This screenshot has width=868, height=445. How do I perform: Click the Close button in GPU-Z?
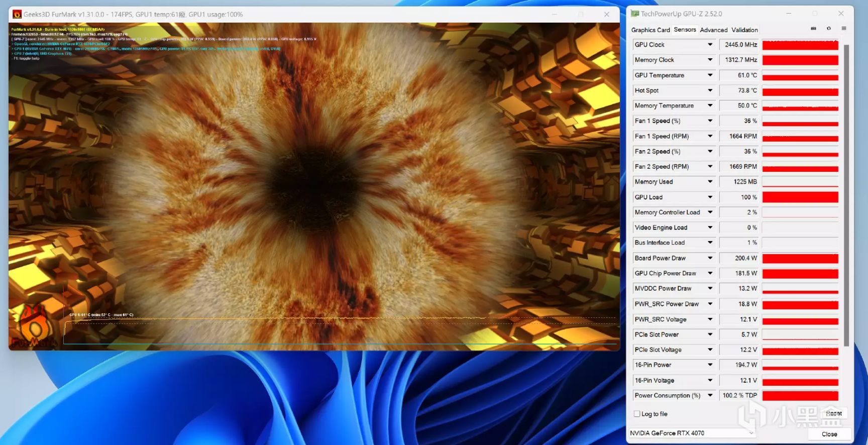pyautogui.click(x=829, y=434)
